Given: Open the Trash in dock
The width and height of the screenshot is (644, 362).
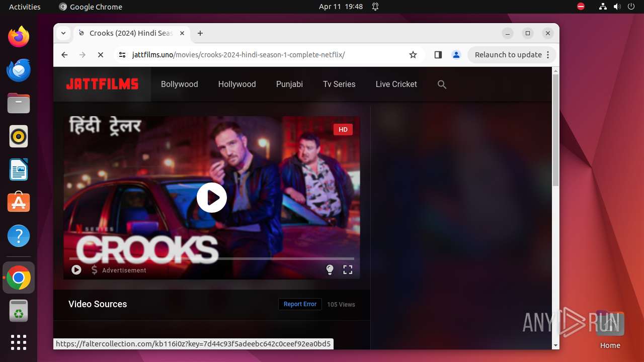Looking at the screenshot, I should pos(19,311).
